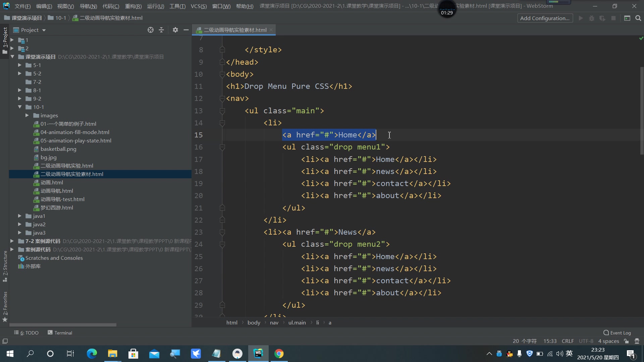The image size is (644, 362).
Task: Click the project structure window icon
Action: (x=627, y=18)
